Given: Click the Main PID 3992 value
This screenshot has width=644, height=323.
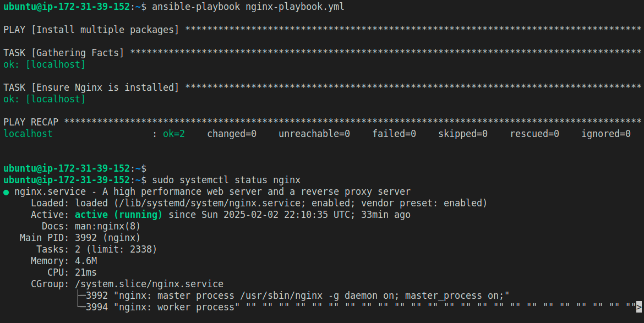Looking at the screenshot, I should pos(86,238).
